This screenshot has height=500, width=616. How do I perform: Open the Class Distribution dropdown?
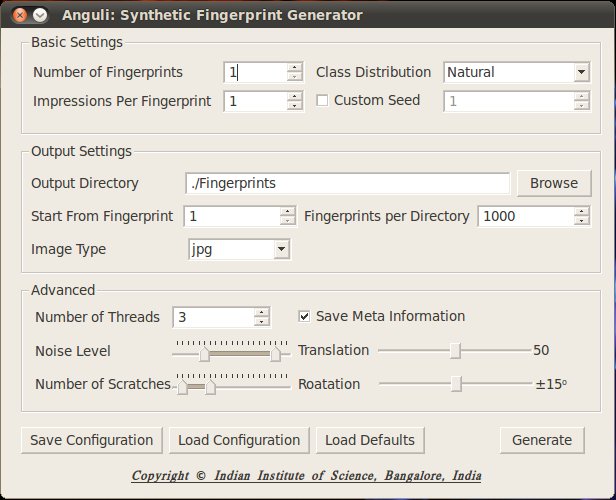click(581, 72)
